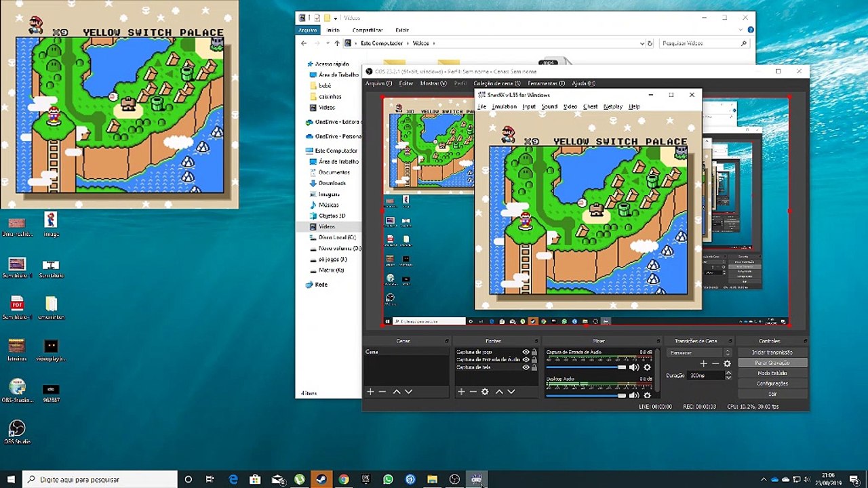Open 'image' Mario desktop icon
The width and height of the screenshot is (868, 488).
point(51,224)
